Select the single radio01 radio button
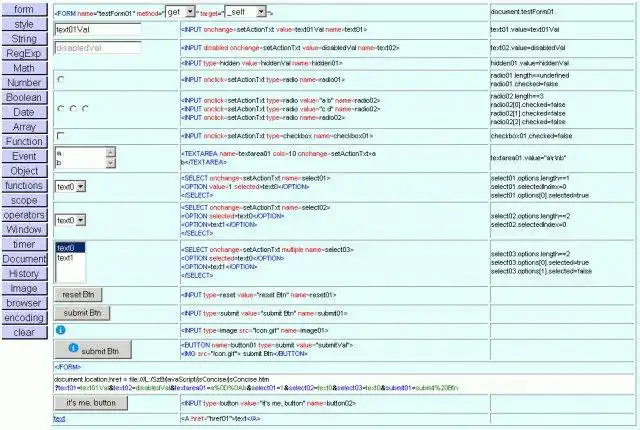The width and height of the screenshot is (640, 430). pyautogui.click(x=61, y=80)
